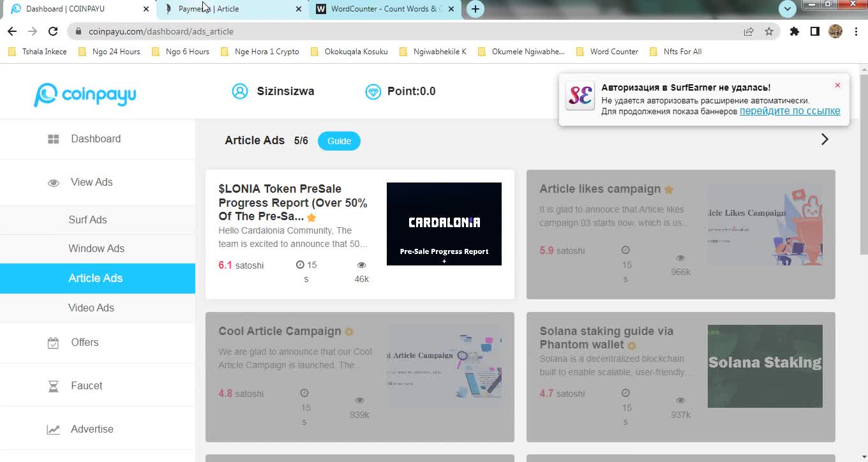Click the clock icon on $LONIA ad card
Viewport: 868px width, 462px height.
click(x=300, y=265)
